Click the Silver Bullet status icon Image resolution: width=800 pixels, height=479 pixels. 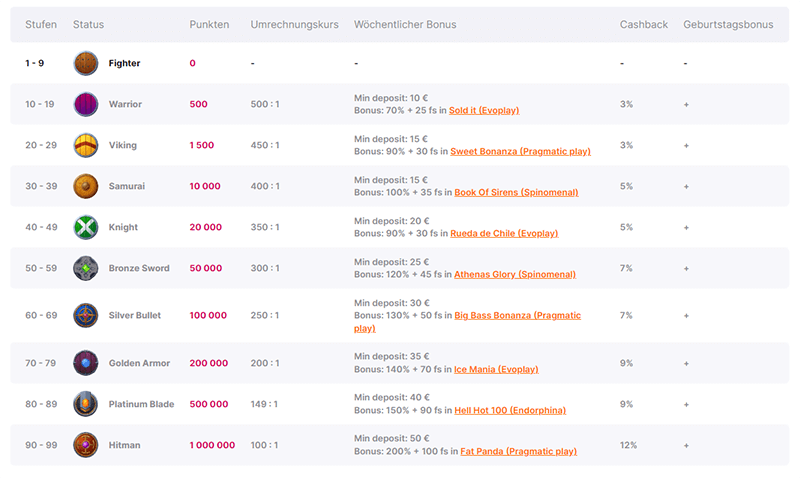coord(86,315)
